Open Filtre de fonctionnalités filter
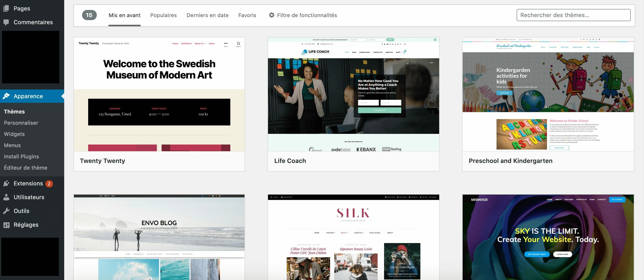The width and height of the screenshot is (644, 280). click(x=303, y=15)
